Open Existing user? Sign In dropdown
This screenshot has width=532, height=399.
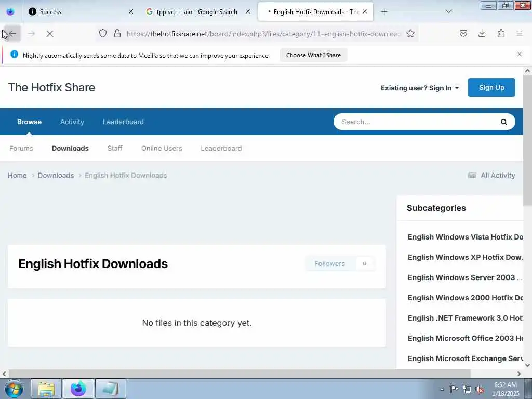[420, 88]
